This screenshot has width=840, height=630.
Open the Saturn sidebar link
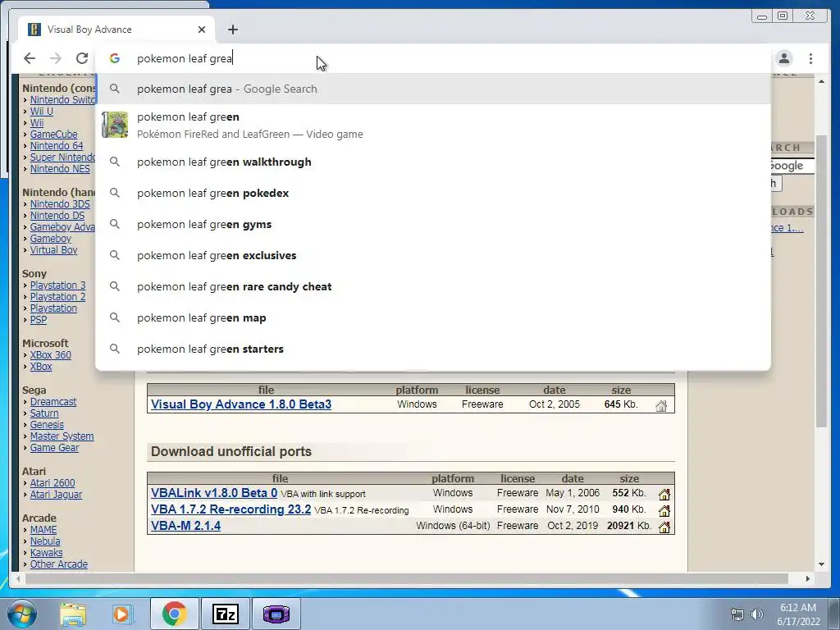pos(44,413)
